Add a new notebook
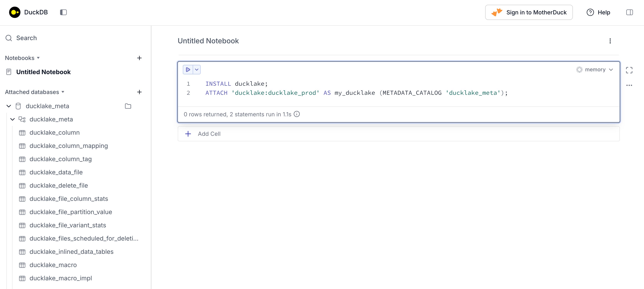 pyautogui.click(x=140, y=58)
